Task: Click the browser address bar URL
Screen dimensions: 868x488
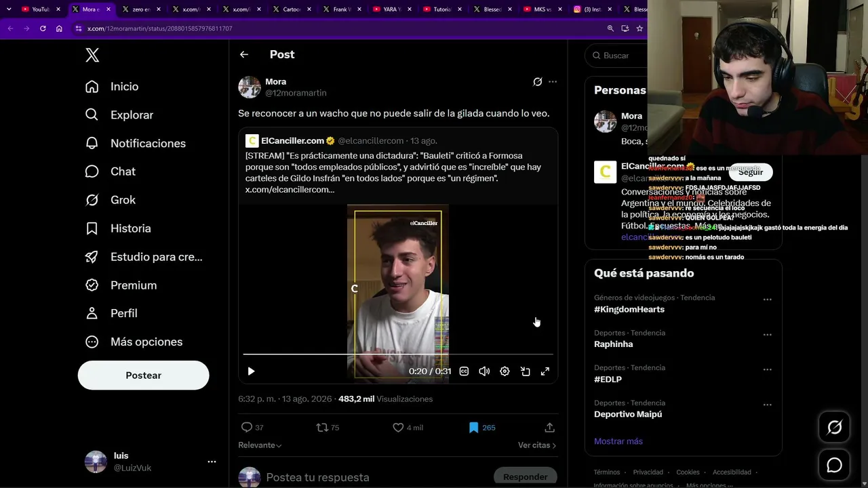Action: [x=160, y=28]
